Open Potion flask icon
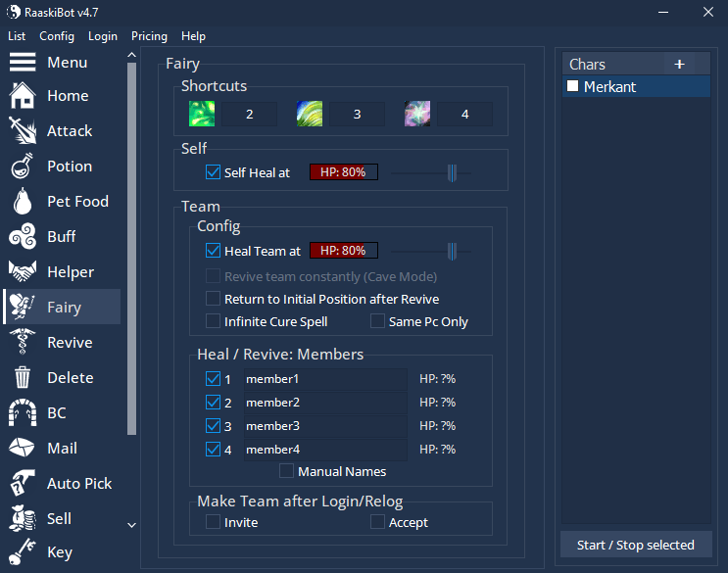 coord(23,167)
